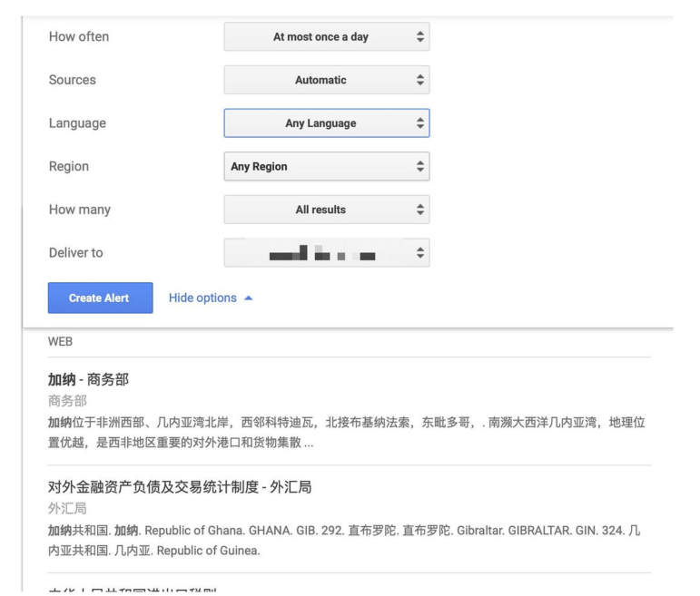Image resolution: width=700 pixels, height=596 pixels.
Task: Click the How often label
Action: (x=79, y=36)
